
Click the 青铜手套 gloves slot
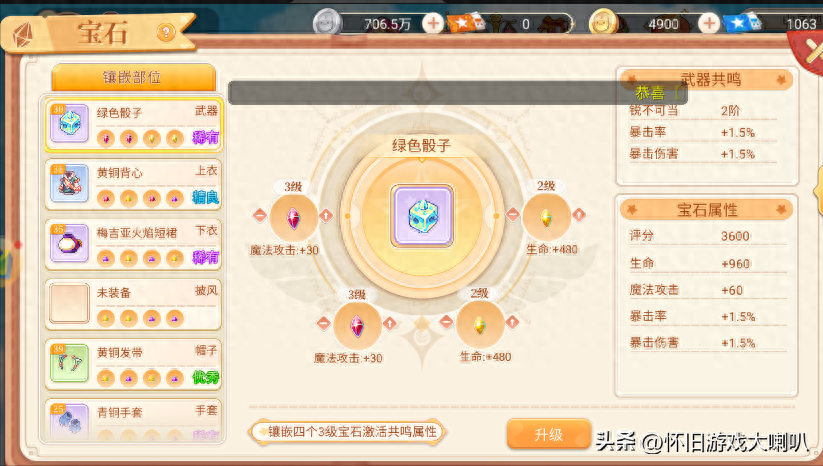(133, 420)
